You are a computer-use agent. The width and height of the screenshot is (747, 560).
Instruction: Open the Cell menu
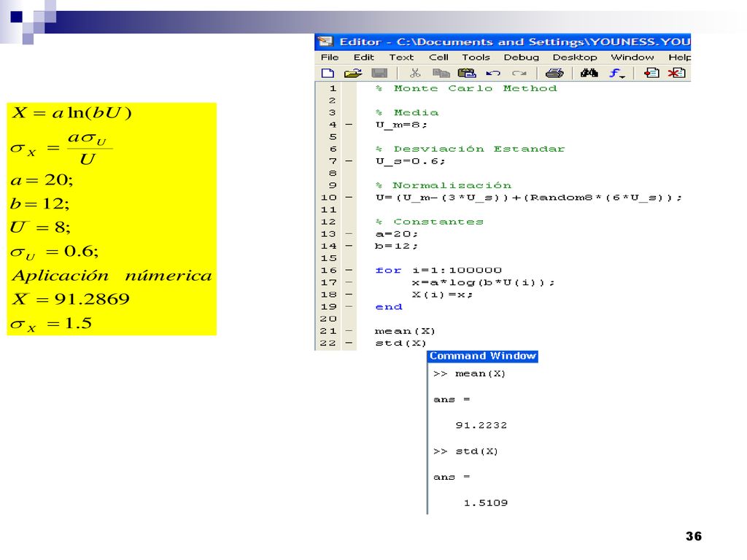tap(438, 57)
